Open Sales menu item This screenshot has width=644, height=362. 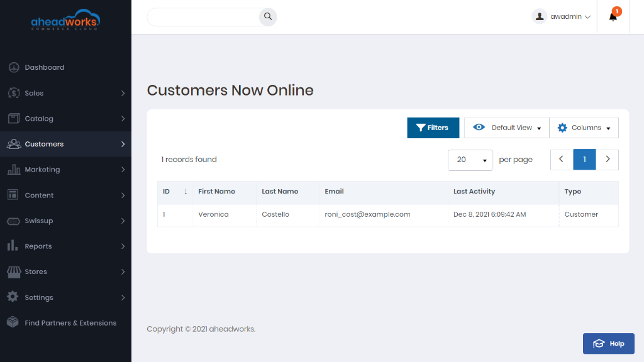point(65,93)
